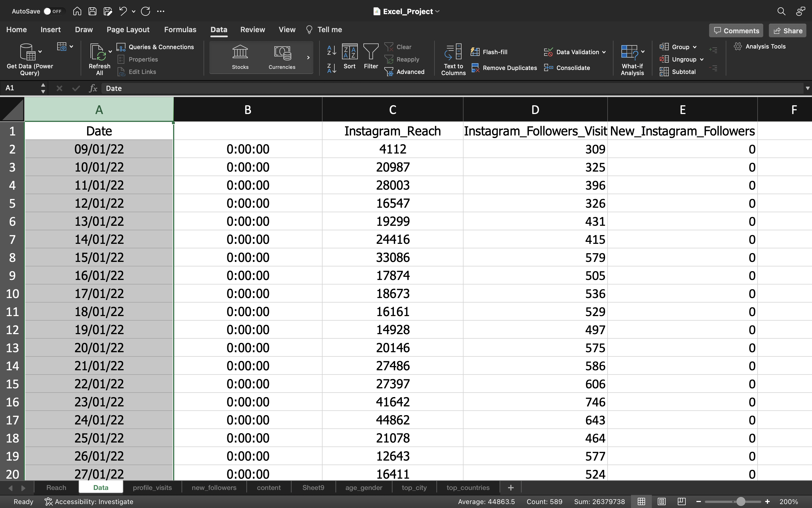Open Queries & Connections

(155, 47)
